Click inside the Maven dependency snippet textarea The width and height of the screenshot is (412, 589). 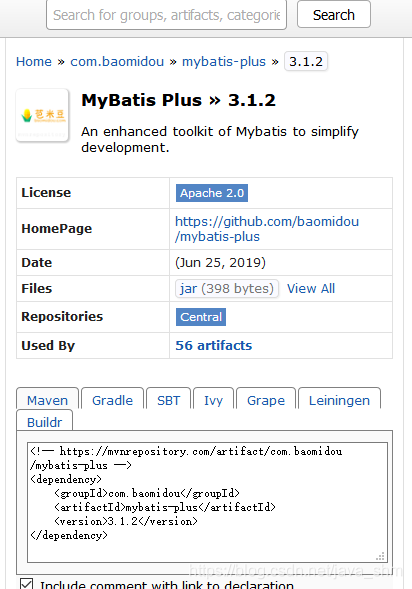pyautogui.click(x=207, y=503)
